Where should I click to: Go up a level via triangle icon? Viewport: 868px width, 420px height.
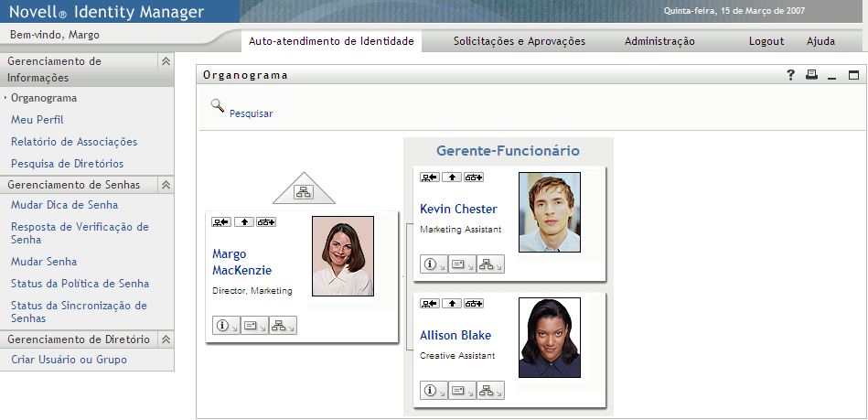point(304,191)
